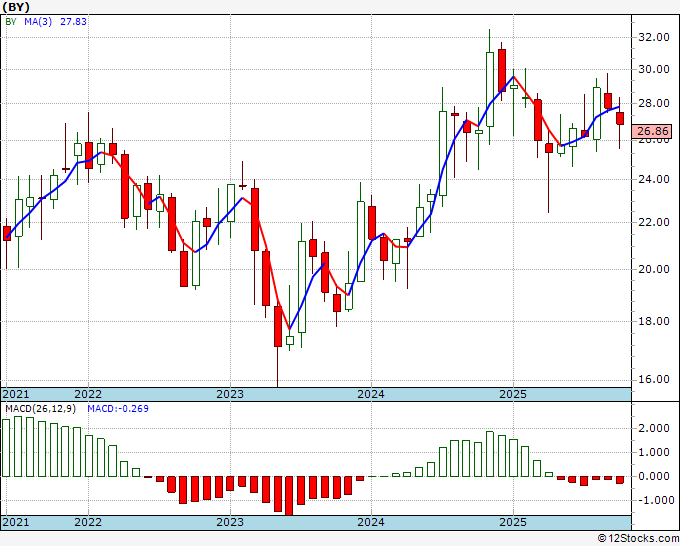This screenshot has height=546, width=680.
Task: Click the deepest red MACD histogram bar
Action: pos(290,496)
